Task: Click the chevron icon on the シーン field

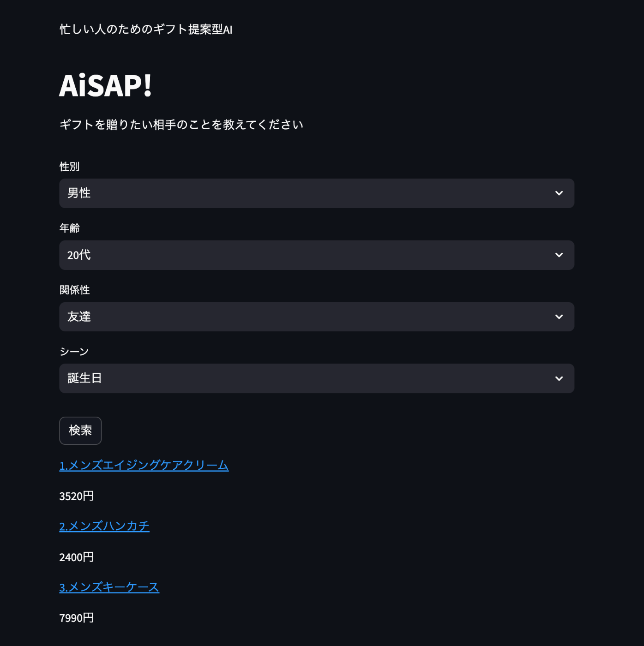Action: [x=559, y=378]
